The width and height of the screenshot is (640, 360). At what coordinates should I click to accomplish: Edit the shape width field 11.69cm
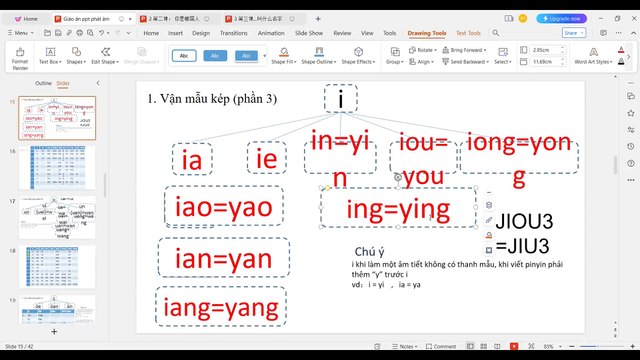coord(547,62)
